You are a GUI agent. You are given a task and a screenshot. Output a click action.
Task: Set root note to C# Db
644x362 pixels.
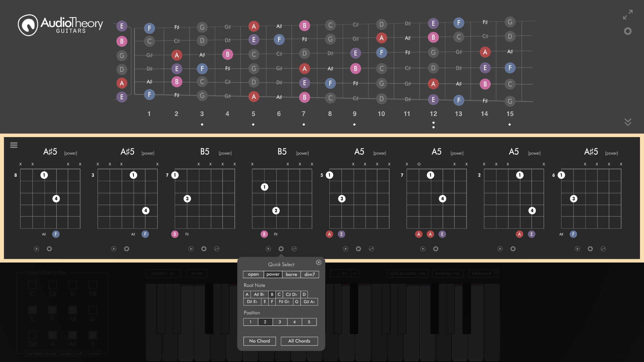pos(291,294)
